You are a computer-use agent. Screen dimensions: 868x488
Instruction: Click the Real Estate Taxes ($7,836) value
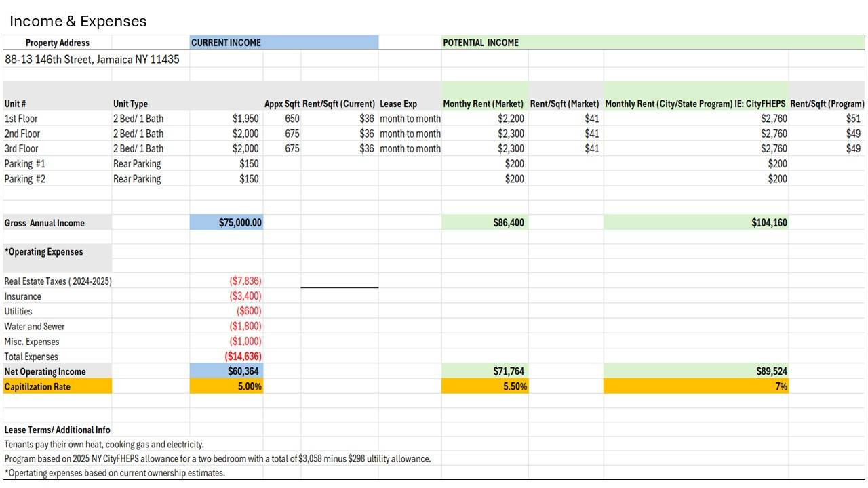click(x=245, y=281)
